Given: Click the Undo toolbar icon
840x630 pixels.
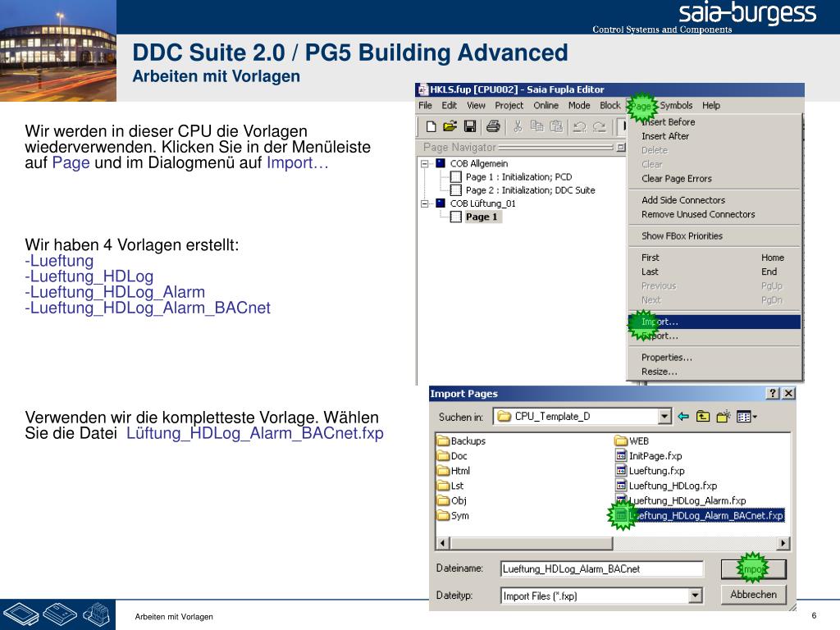Looking at the screenshot, I should pos(579,127).
